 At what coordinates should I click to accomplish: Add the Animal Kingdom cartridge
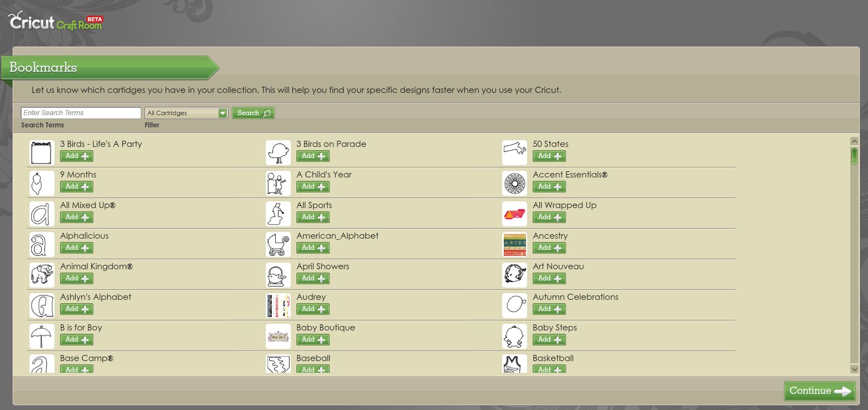77,279
